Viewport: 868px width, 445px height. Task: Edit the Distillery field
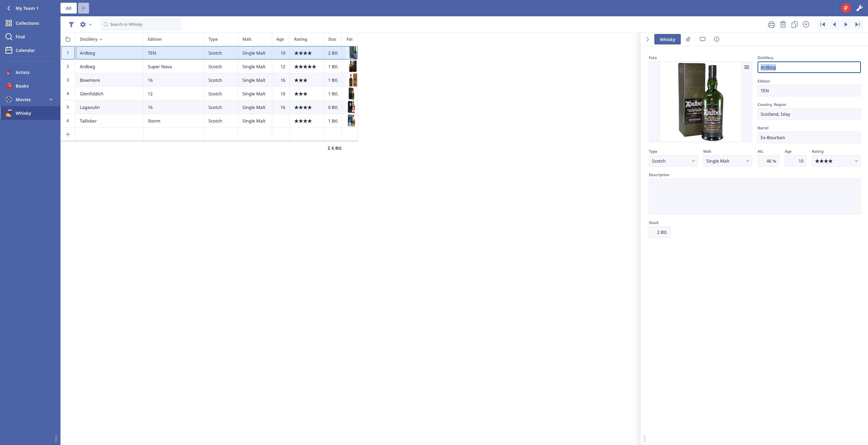809,67
